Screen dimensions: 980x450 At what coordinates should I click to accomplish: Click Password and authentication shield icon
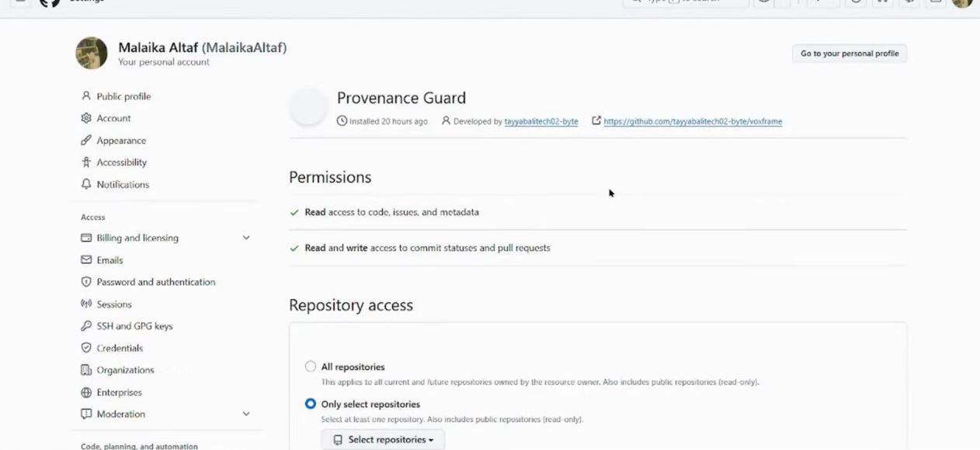point(86,282)
